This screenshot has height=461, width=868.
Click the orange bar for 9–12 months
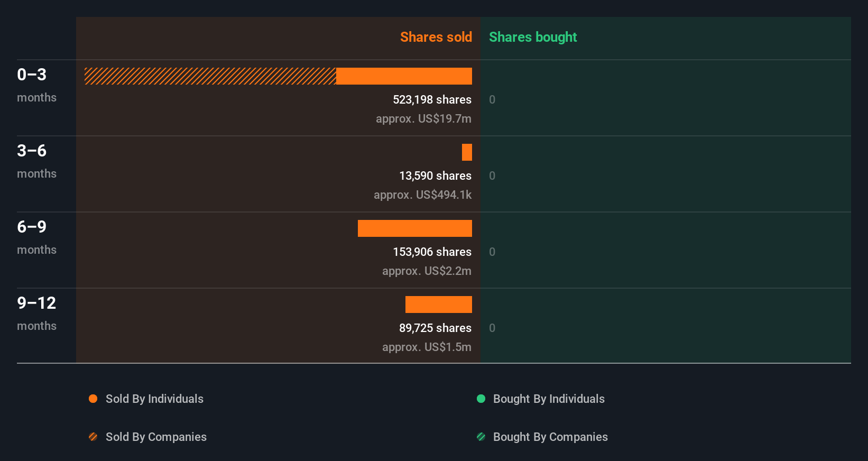[439, 305]
